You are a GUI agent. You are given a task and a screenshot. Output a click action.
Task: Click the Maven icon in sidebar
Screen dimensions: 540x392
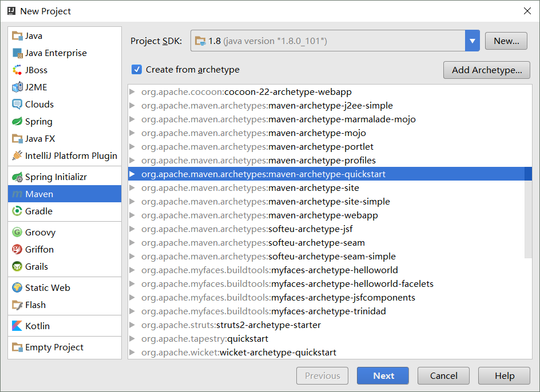[17, 194]
